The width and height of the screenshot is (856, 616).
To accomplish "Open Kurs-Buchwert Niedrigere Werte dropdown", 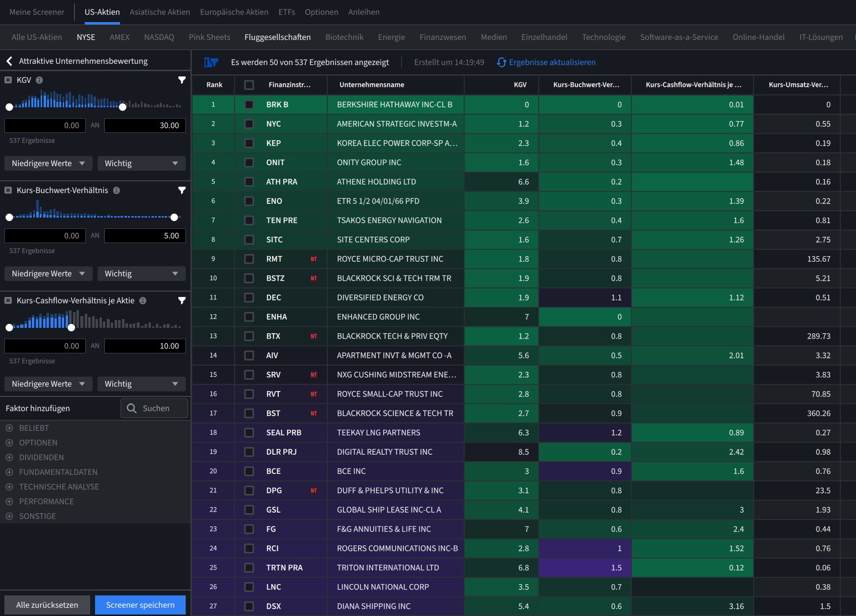I will click(x=48, y=273).
